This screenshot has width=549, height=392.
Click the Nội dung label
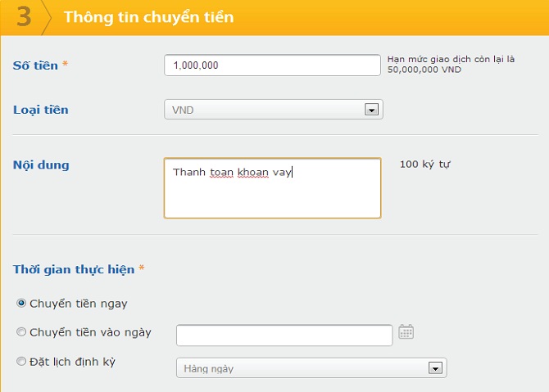coord(41,164)
